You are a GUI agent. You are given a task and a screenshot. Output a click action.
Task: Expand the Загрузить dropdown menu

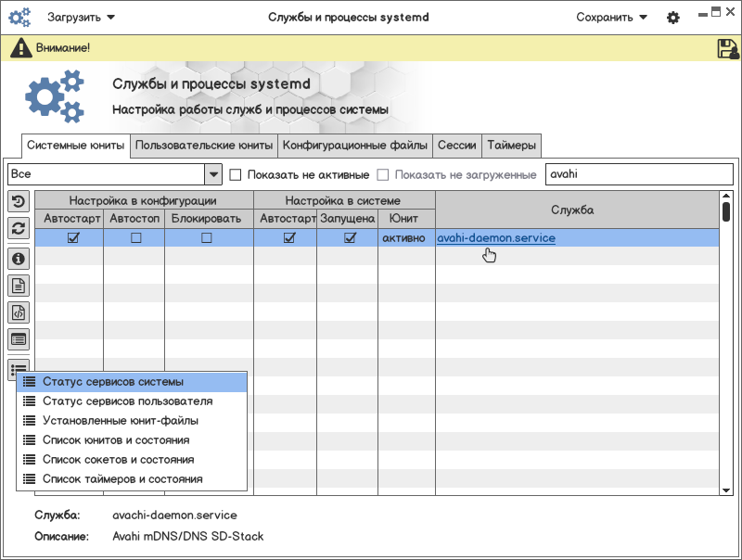[82, 17]
